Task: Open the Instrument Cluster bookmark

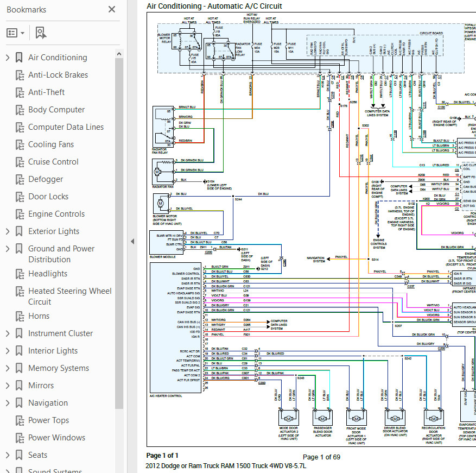Action: (60, 333)
